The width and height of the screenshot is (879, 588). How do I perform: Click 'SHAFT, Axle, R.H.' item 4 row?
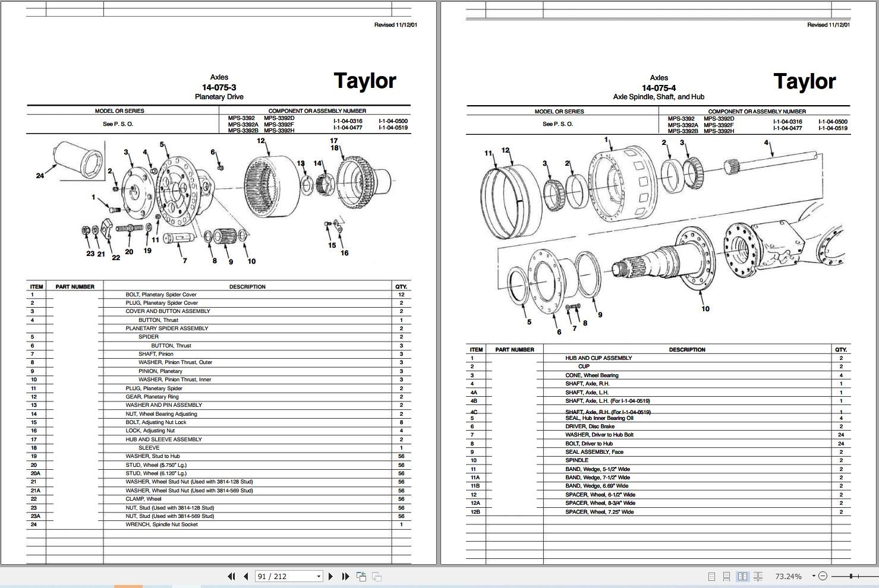pos(658,384)
